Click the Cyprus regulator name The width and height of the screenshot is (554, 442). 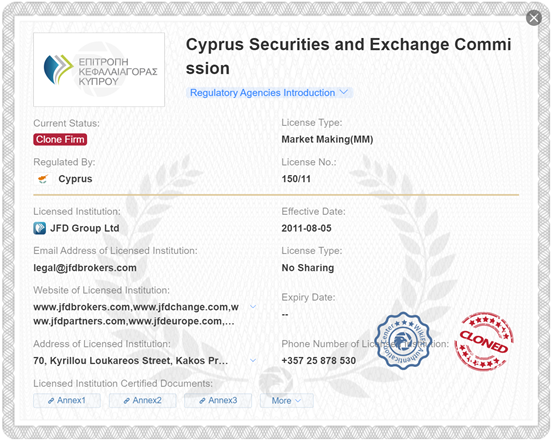click(75, 179)
